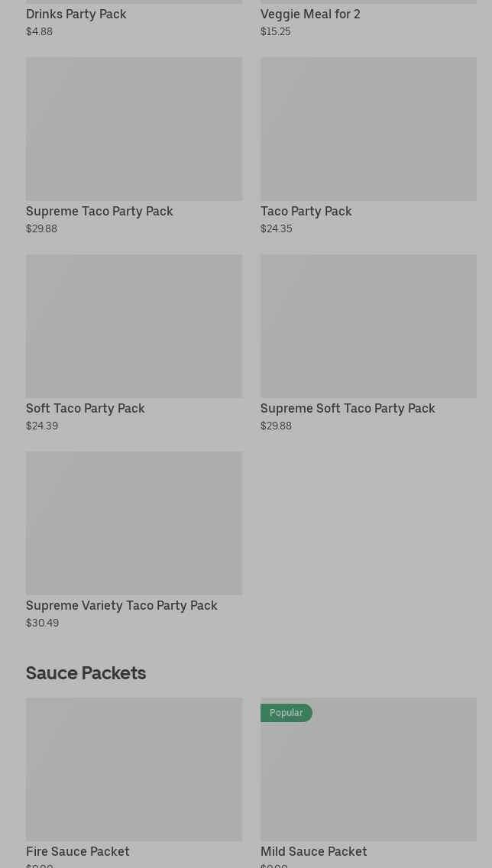
Task: Click the Taco Party Pack photo
Action: (x=368, y=128)
